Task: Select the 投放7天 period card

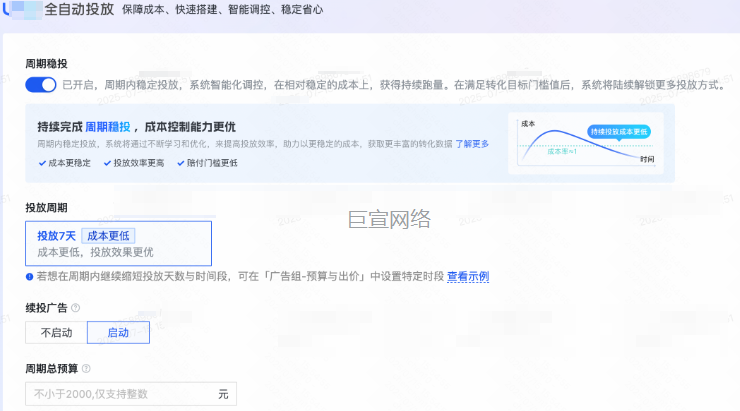Action: pyautogui.click(x=118, y=243)
